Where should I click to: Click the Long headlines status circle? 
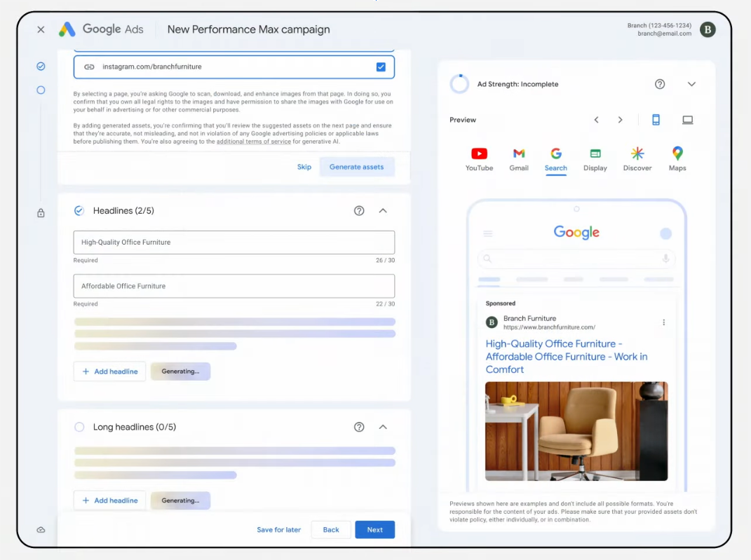coord(79,427)
